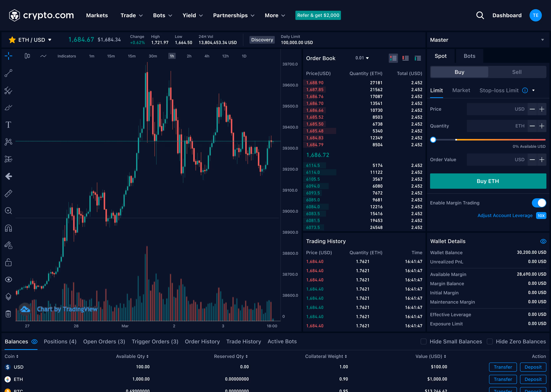The height and width of the screenshot is (392, 551).
Task: Select the crosshair cursor tool
Action: click(x=8, y=56)
